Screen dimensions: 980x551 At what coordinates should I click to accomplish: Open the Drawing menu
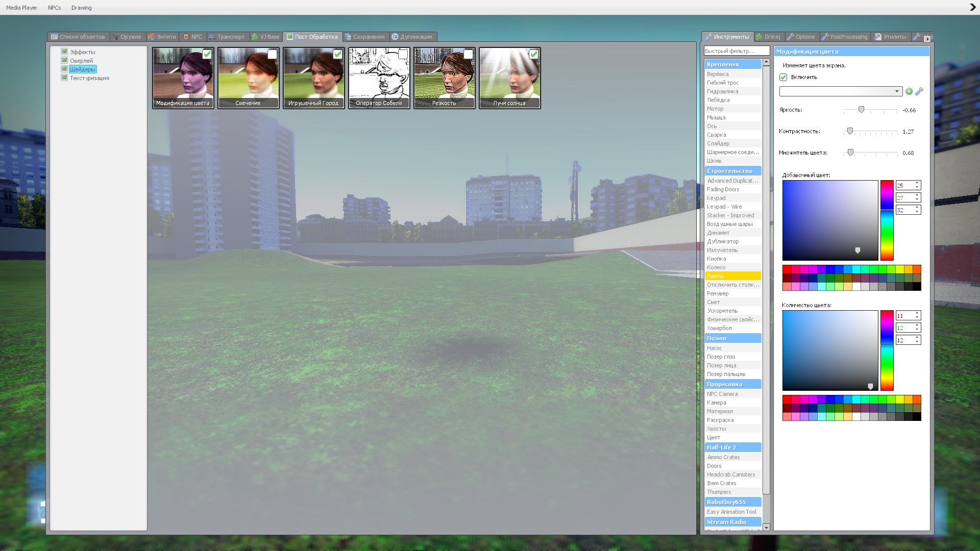click(x=82, y=8)
